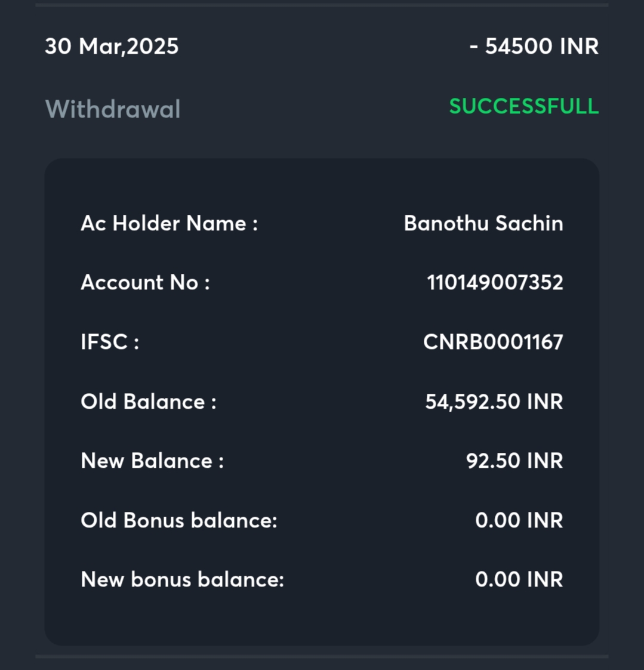
Task: Select the New bonus balance label
Action: 182,579
